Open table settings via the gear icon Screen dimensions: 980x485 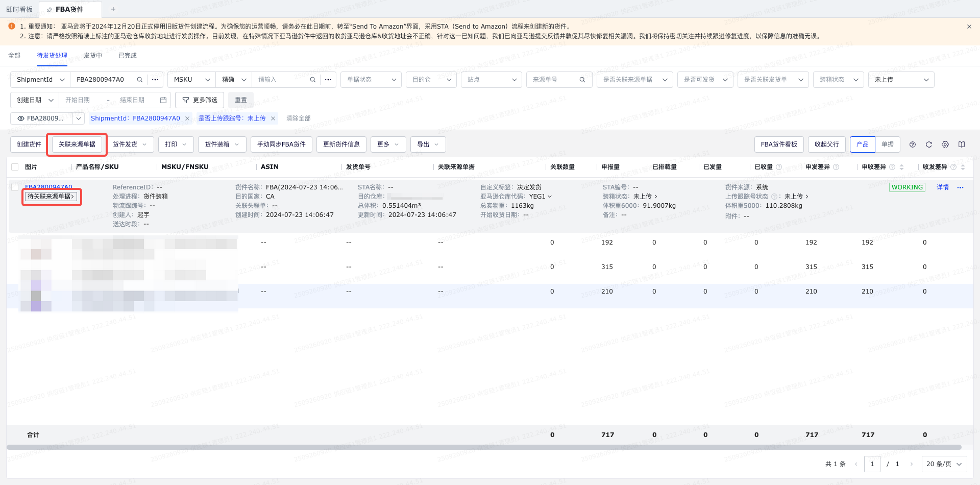(945, 144)
